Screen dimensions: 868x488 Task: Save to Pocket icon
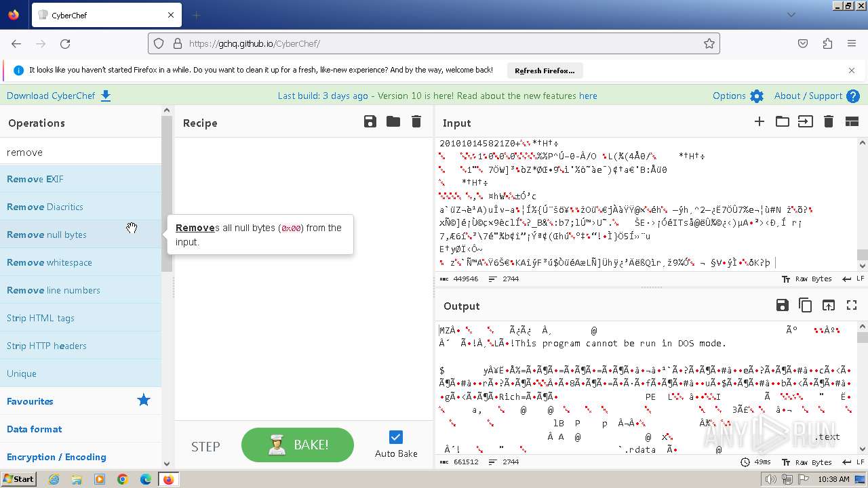(x=803, y=43)
